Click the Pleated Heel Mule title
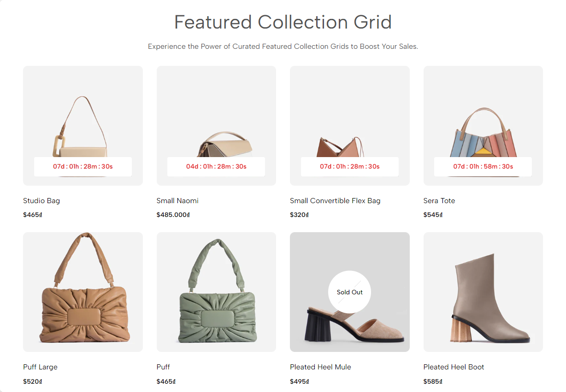 (x=320, y=367)
